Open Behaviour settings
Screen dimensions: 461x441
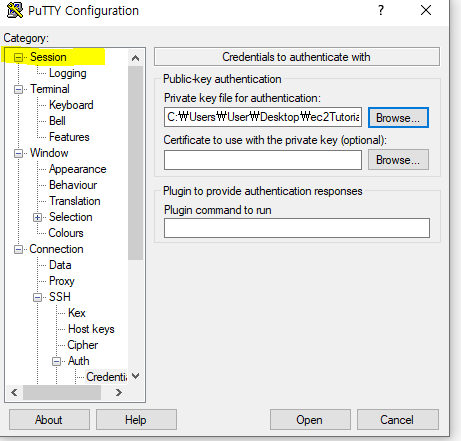tap(73, 185)
